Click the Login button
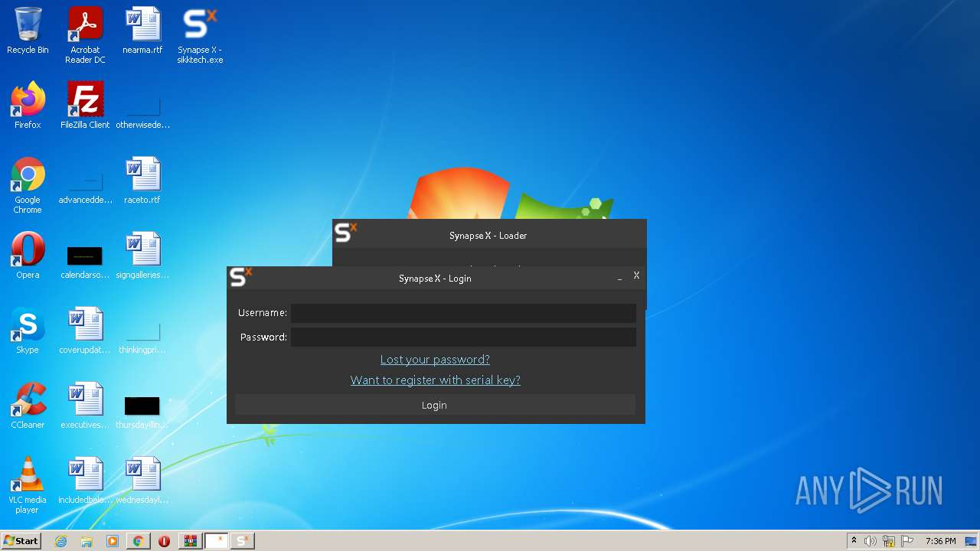 point(434,405)
